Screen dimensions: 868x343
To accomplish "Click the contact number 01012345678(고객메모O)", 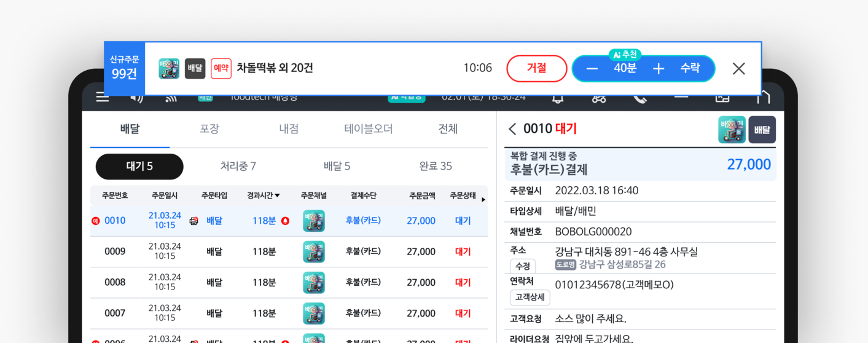I will click(x=614, y=285).
